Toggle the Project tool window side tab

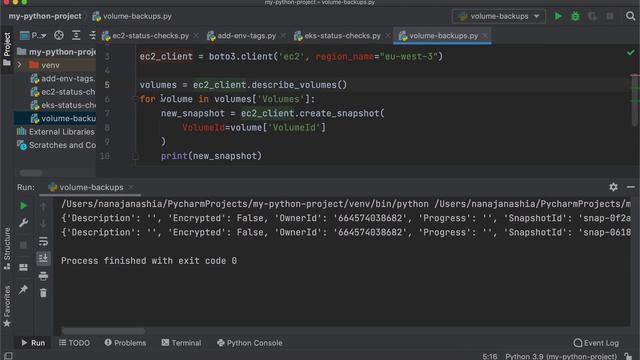[x=7, y=49]
